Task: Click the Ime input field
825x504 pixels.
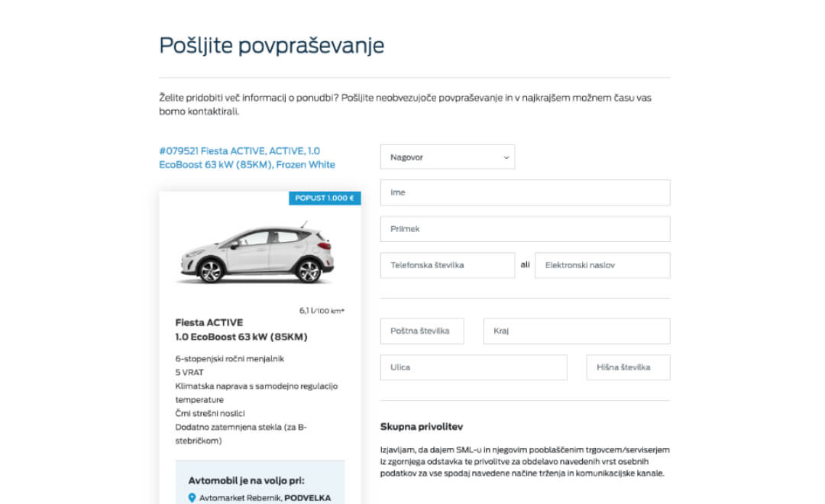Action: pyautogui.click(x=525, y=192)
